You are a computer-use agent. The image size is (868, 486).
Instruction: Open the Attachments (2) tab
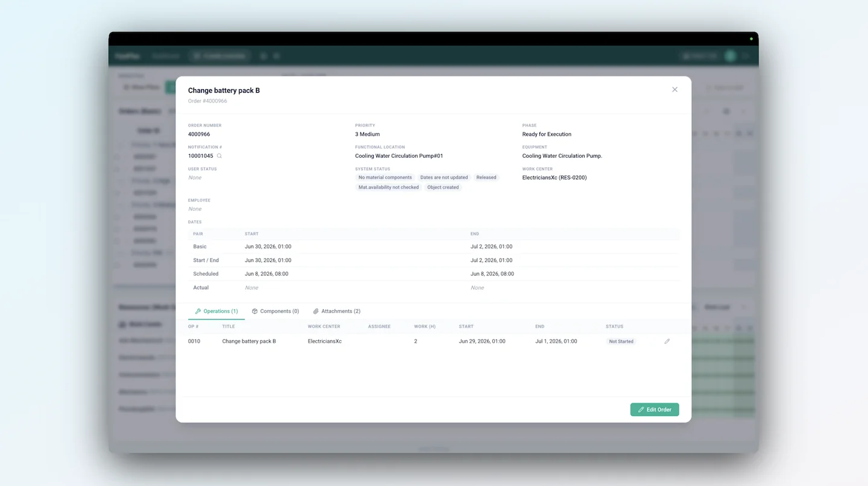coord(337,311)
